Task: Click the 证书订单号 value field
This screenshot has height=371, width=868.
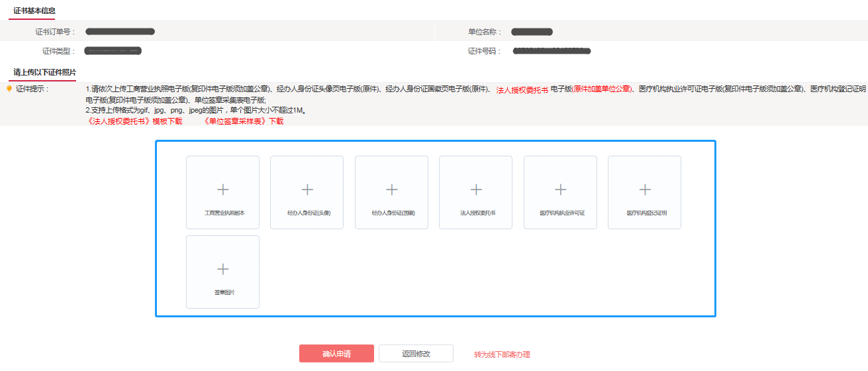Action: click(120, 32)
